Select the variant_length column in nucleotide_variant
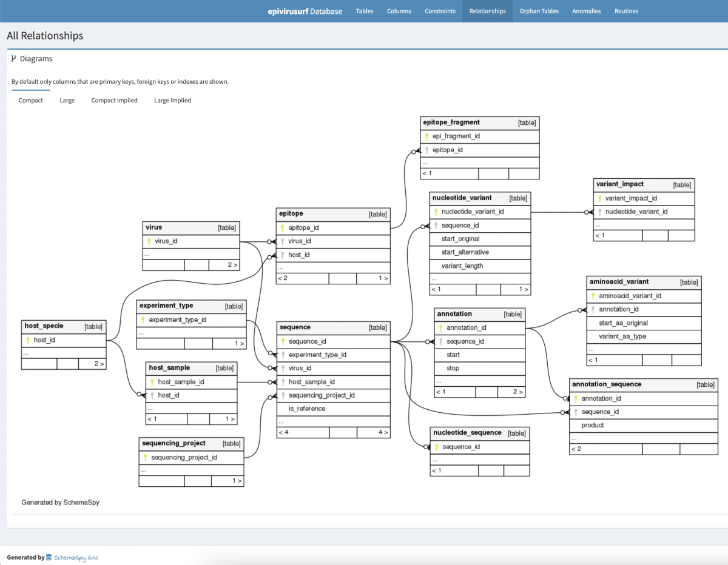Image resolution: width=728 pixels, height=565 pixels. coord(480,266)
